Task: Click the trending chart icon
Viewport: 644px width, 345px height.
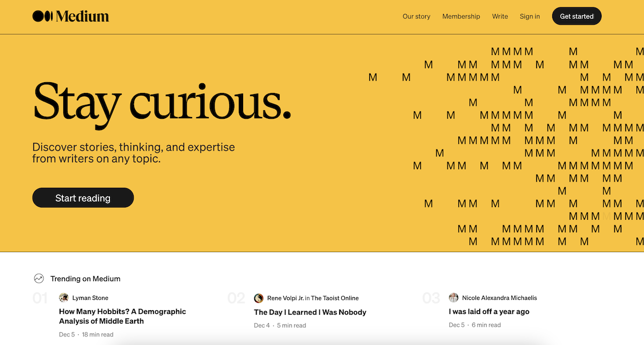Action: point(38,278)
